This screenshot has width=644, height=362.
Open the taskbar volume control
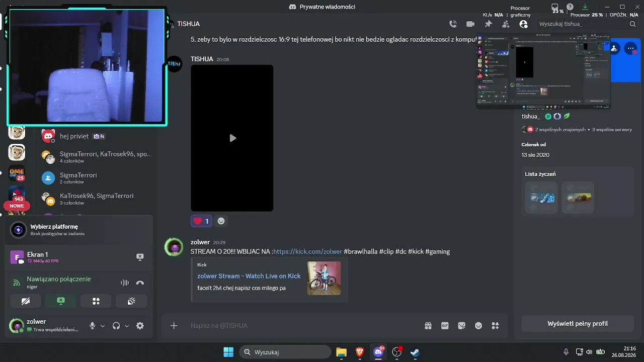tap(589, 352)
